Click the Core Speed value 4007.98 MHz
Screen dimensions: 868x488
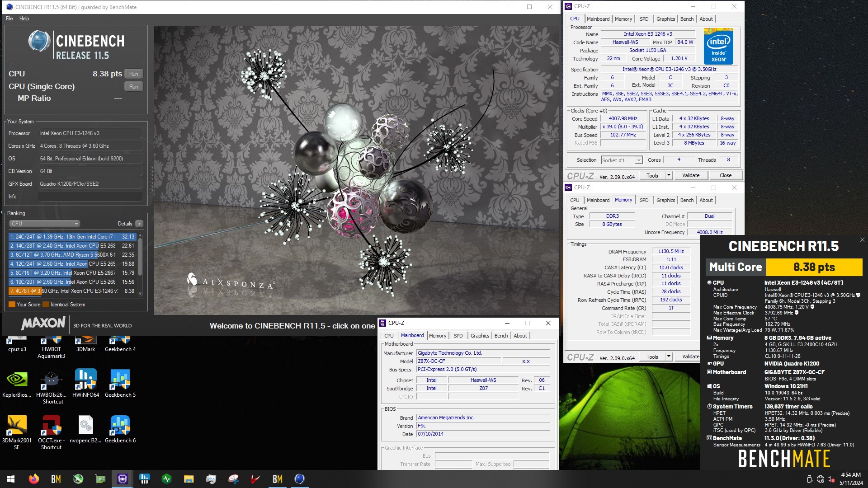[623, 119]
